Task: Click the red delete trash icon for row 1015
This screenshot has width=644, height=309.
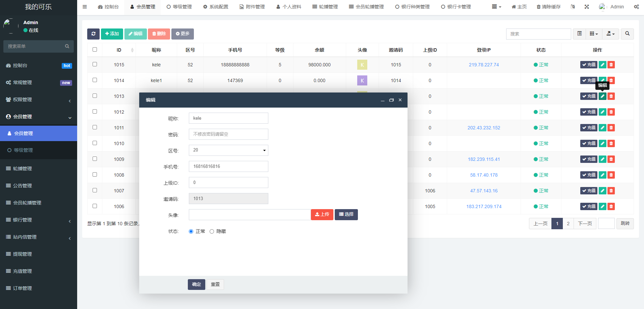Action: [x=611, y=65]
